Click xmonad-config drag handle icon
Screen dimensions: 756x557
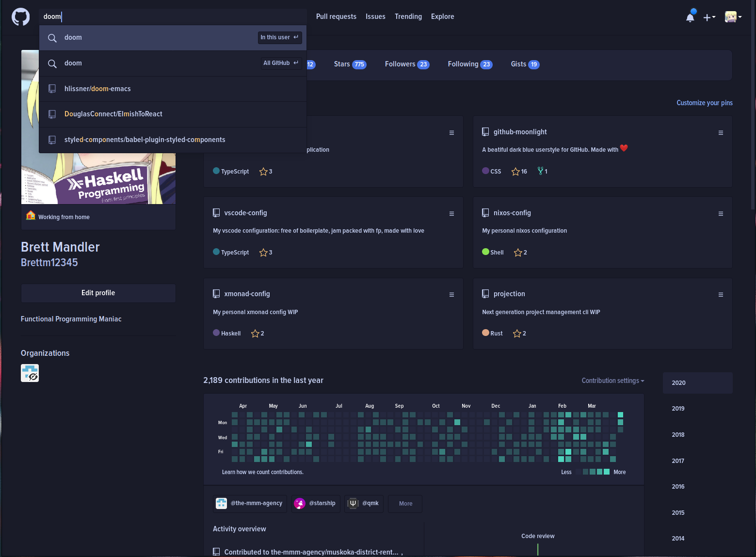[451, 295]
